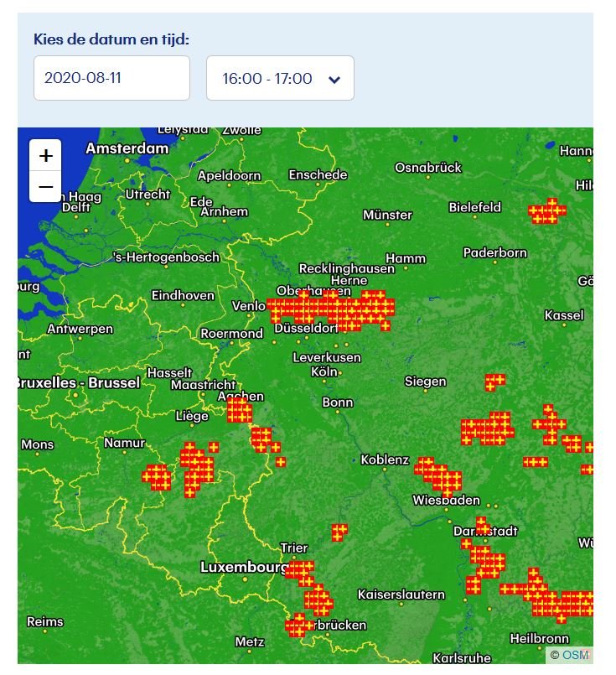Click the Arnhem city label
This screenshot has height=675, width=616.
tap(225, 212)
